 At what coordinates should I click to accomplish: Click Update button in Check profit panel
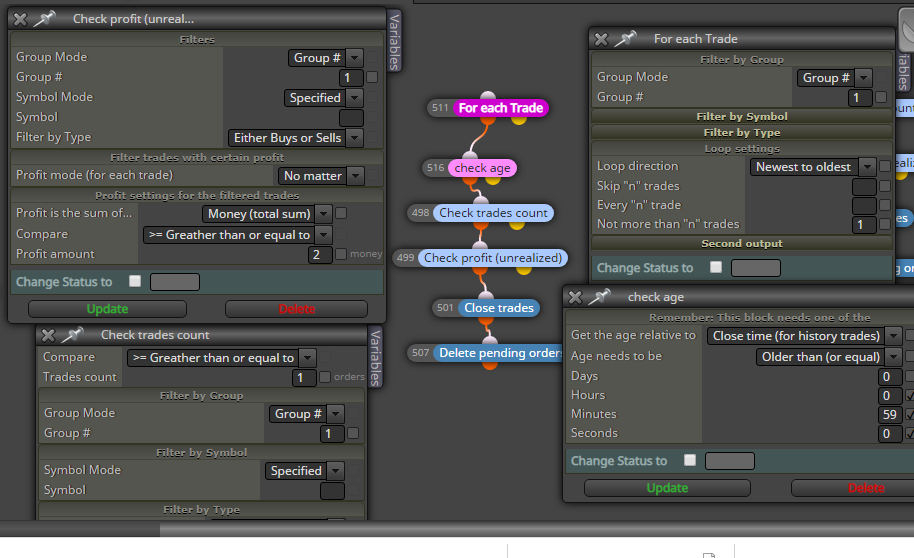click(107, 309)
